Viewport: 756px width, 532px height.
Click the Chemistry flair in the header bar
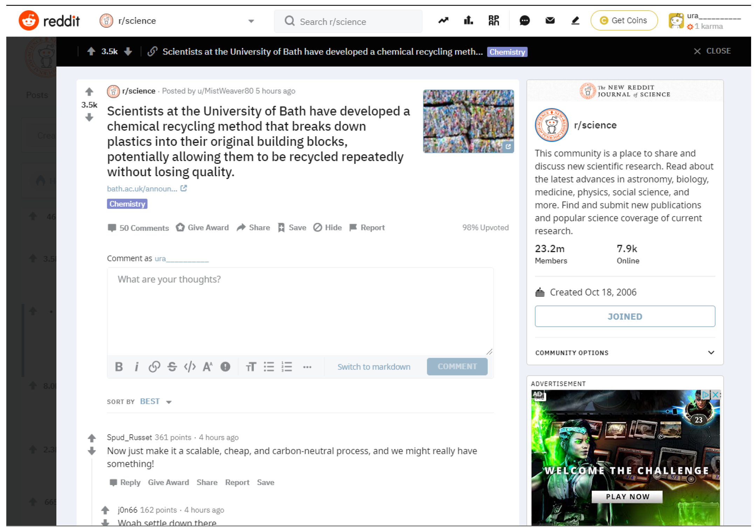click(x=507, y=52)
